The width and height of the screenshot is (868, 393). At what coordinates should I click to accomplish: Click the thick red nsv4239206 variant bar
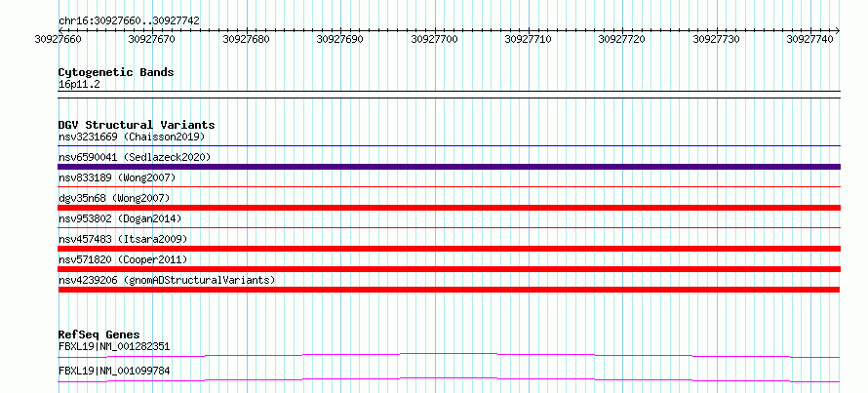tap(450, 290)
